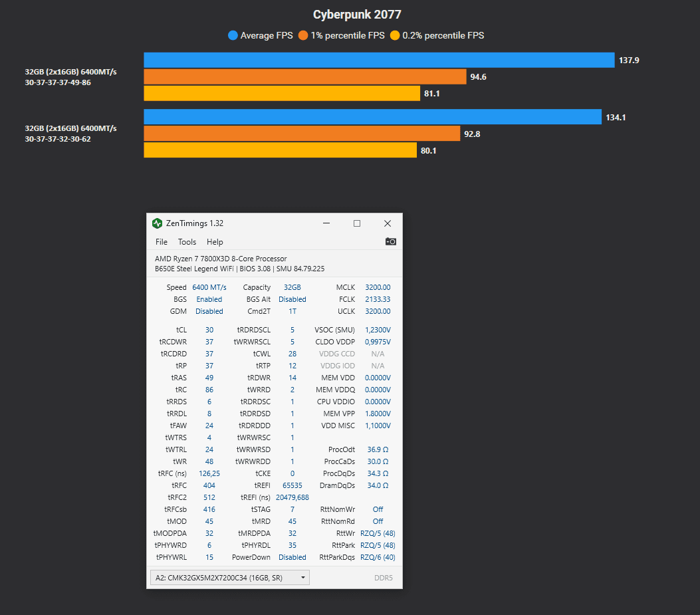Click the 30-37-37-32-30-62 memory config label
Viewport: 700px width, 615px height.
point(58,140)
